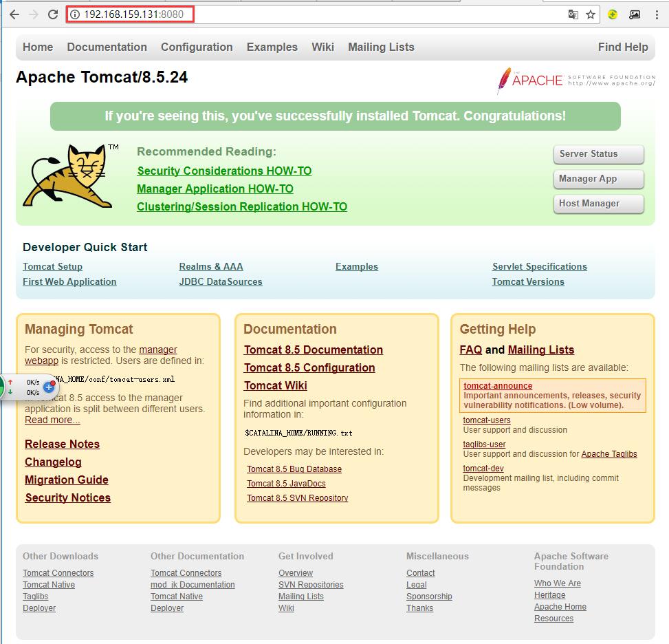The width and height of the screenshot is (669, 644).
Task: Open the Apache Taglibs link
Action: coord(609,454)
